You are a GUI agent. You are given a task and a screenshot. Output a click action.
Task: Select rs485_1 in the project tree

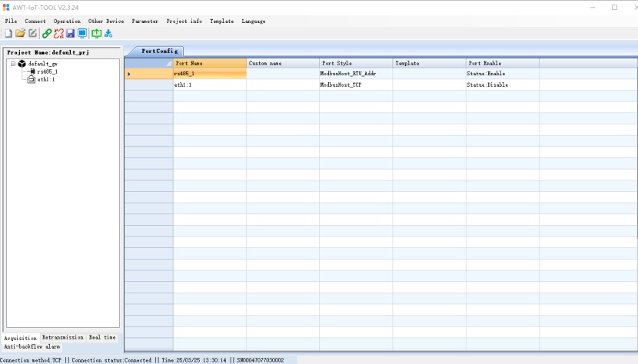(47, 71)
